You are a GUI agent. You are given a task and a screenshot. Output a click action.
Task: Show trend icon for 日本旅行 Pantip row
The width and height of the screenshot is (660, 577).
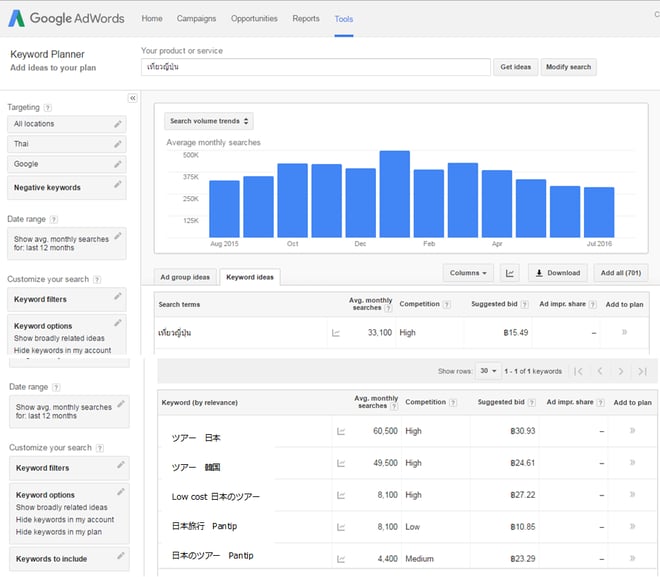coord(341,527)
